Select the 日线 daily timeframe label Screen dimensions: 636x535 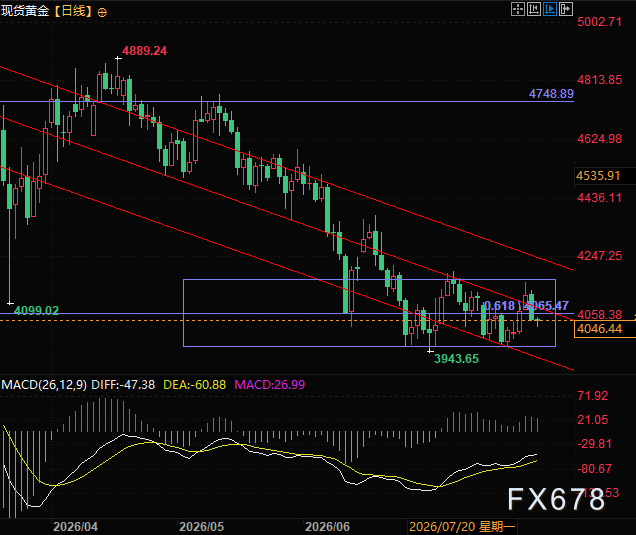click(x=73, y=11)
